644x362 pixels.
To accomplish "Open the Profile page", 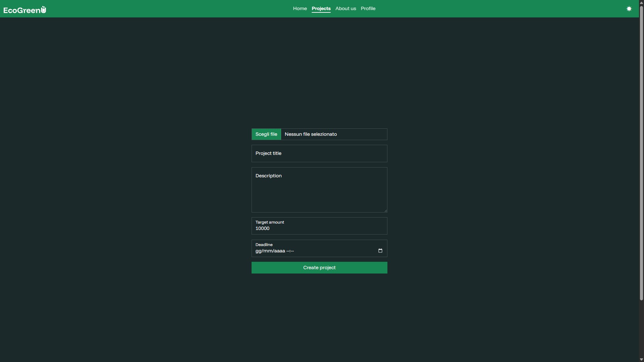I will pos(368,8).
